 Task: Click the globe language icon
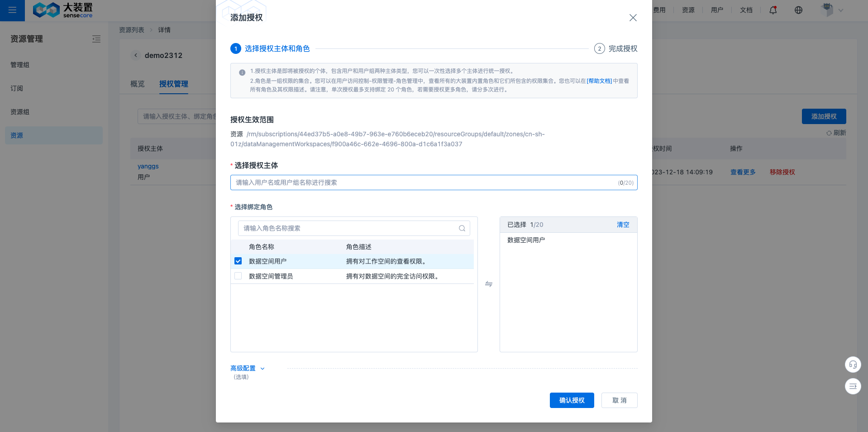tap(798, 10)
